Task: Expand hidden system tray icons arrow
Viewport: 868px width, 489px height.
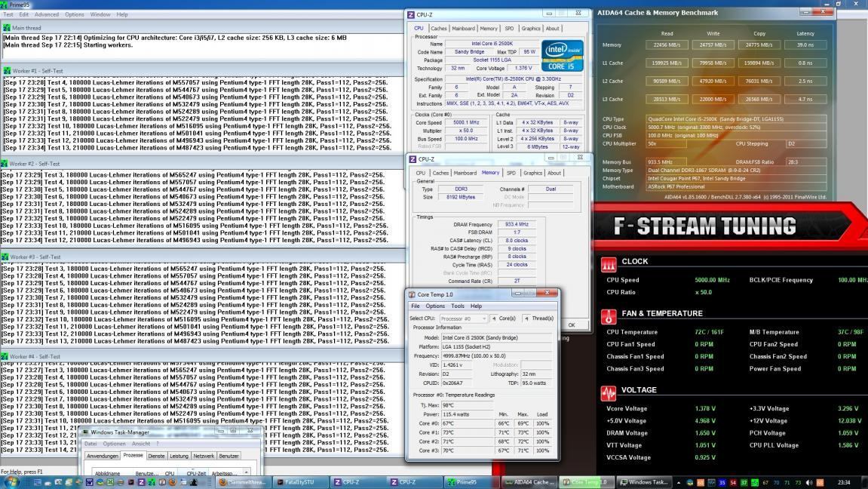Action: 679,483
